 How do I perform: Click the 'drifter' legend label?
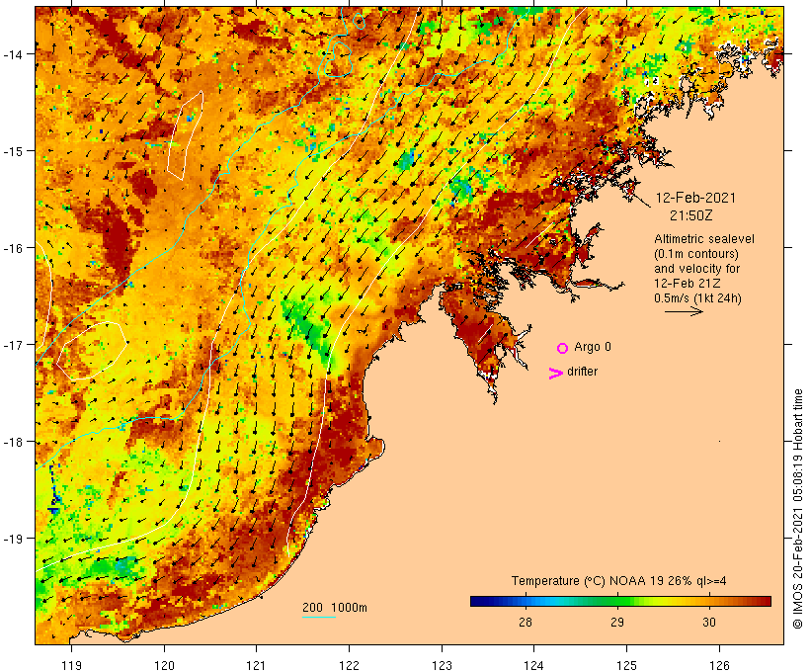pyautogui.click(x=582, y=372)
